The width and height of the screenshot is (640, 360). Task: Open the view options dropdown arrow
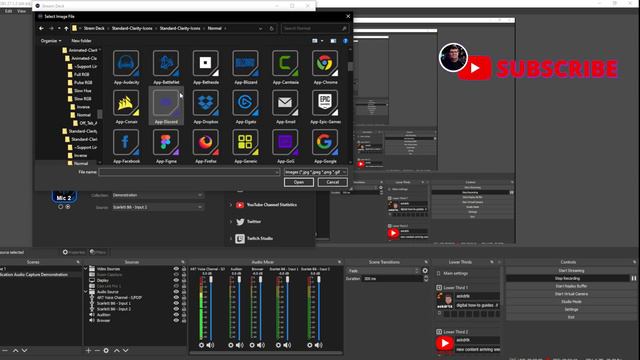pyautogui.click(x=322, y=41)
